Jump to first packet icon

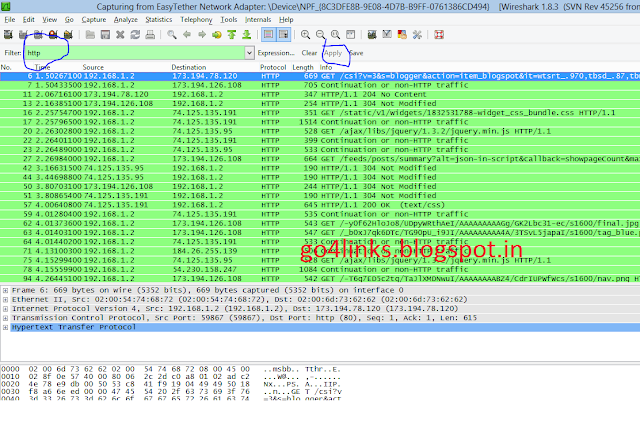232,35
